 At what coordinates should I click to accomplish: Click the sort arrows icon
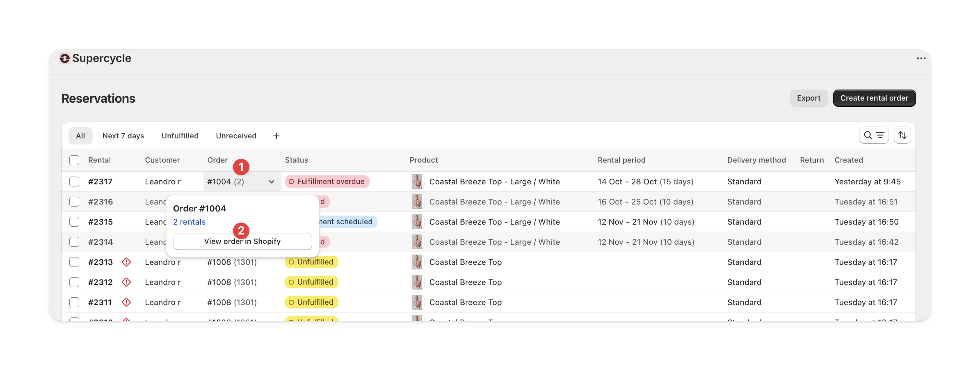(902, 135)
